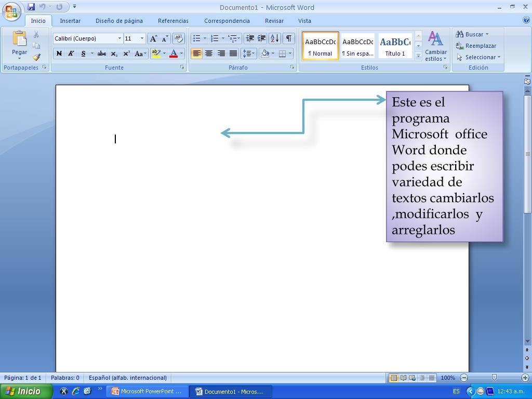This screenshot has height=399, width=532.
Task: Open the Calibri (Cuerpo) font name dropdown
Action: coord(120,38)
